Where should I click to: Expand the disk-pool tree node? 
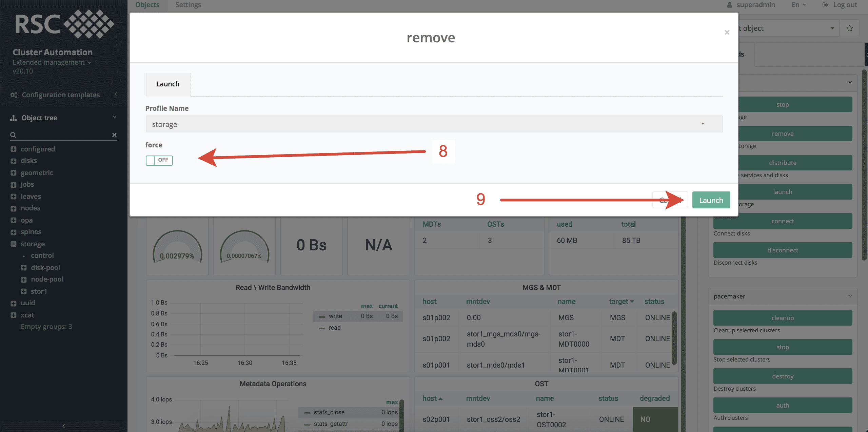[24, 268]
